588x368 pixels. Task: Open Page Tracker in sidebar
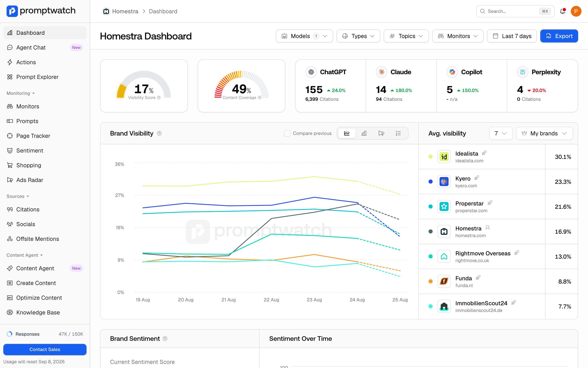(x=45, y=136)
